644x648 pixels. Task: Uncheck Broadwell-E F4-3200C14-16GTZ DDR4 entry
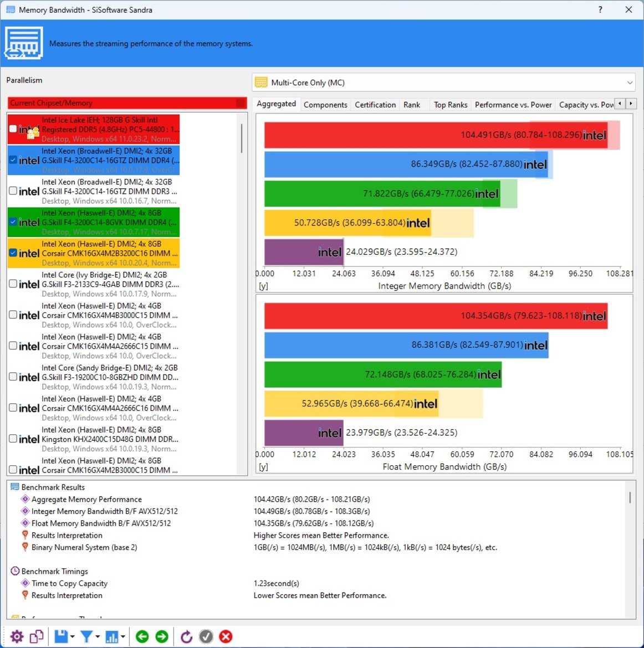pyautogui.click(x=13, y=160)
